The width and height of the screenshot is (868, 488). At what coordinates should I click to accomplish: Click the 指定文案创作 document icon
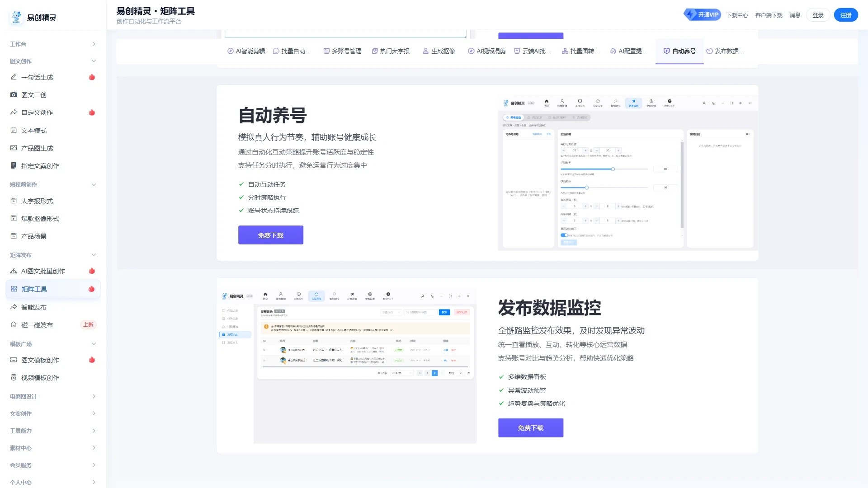click(14, 166)
